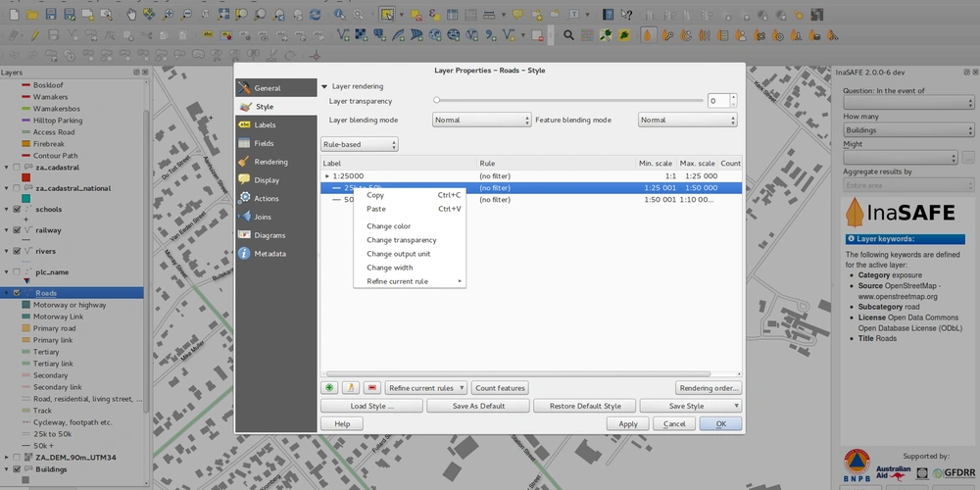Select the Identify Features tool
Screen dimensions: 980x490
click(x=339, y=15)
